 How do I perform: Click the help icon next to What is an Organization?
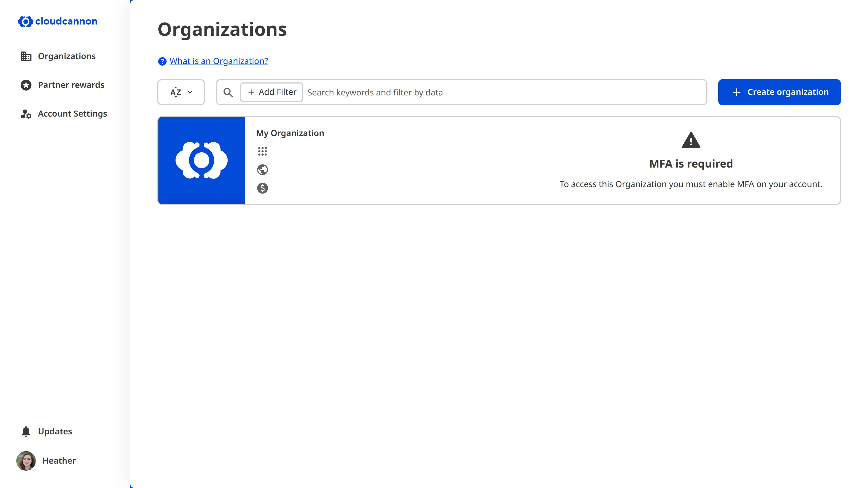[162, 61]
